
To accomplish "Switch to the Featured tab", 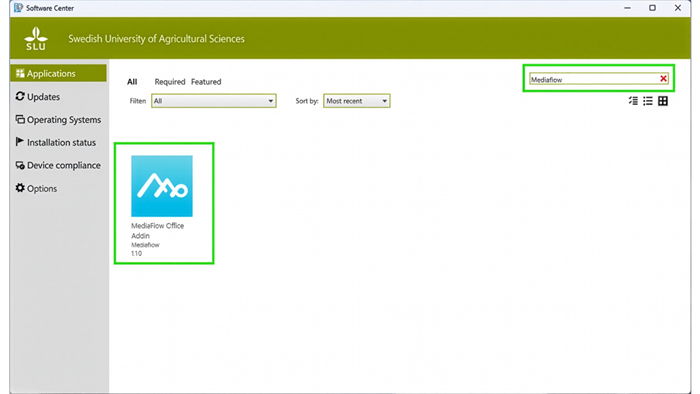I will pos(206,82).
